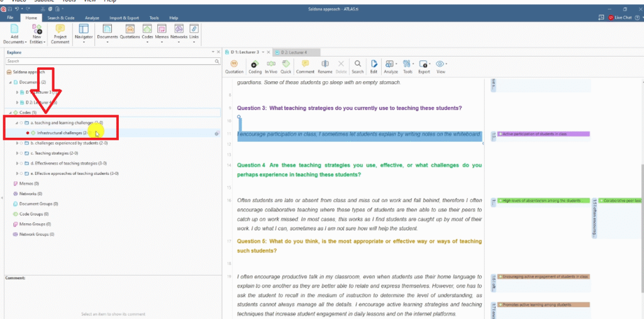Click the Rename icon in document toolbar
The height and width of the screenshot is (319, 644).
(325, 66)
